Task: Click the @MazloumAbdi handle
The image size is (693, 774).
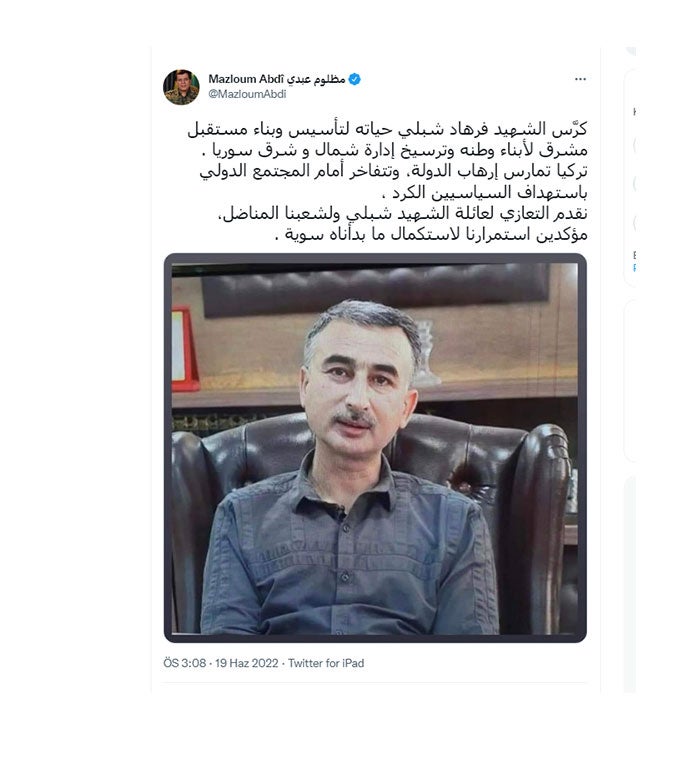Action: tap(247, 94)
